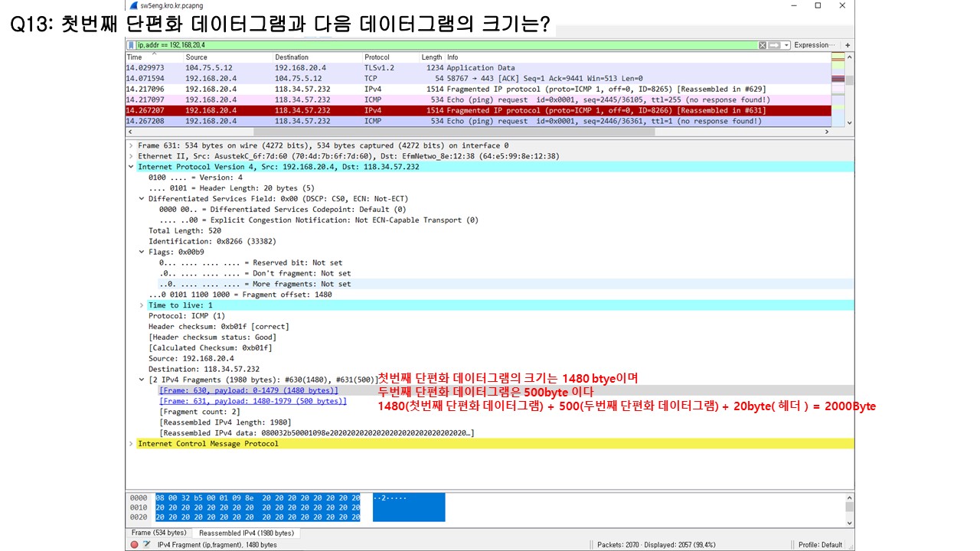The height and width of the screenshot is (551, 980).
Task: Select the Fragment count: 2 line
Action: [200, 412]
